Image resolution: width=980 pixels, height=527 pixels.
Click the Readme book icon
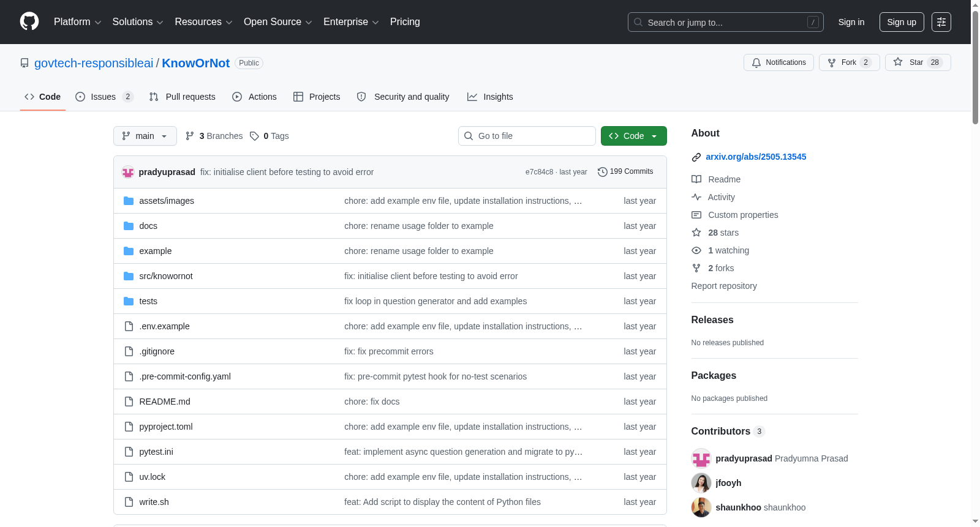[x=696, y=179]
